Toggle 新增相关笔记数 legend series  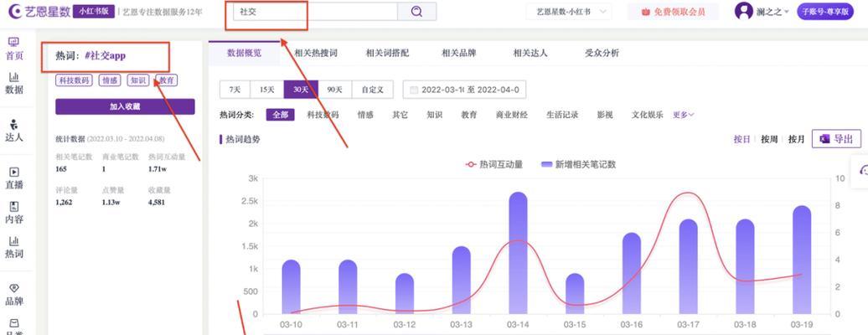coord(578,164)
